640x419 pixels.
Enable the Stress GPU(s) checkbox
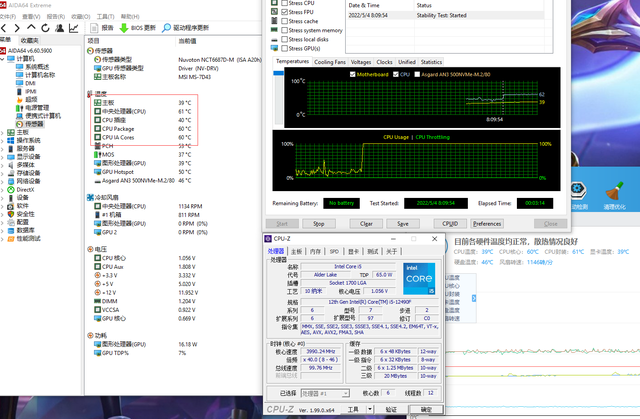(284, 48)
